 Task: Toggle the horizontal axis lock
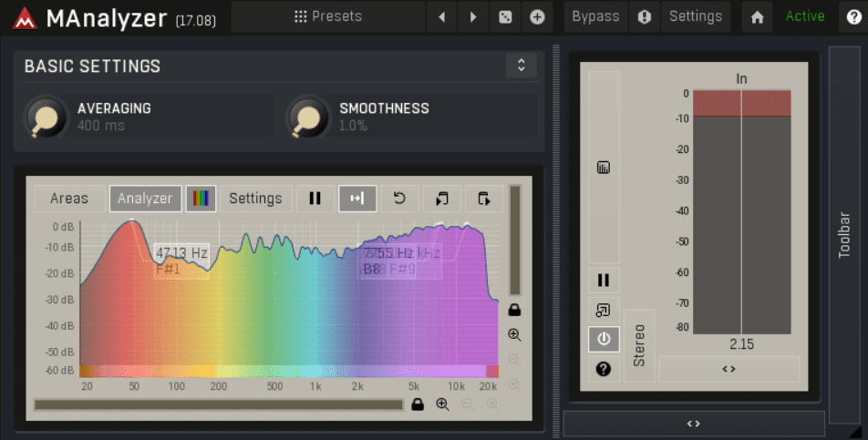pos(418,404)
